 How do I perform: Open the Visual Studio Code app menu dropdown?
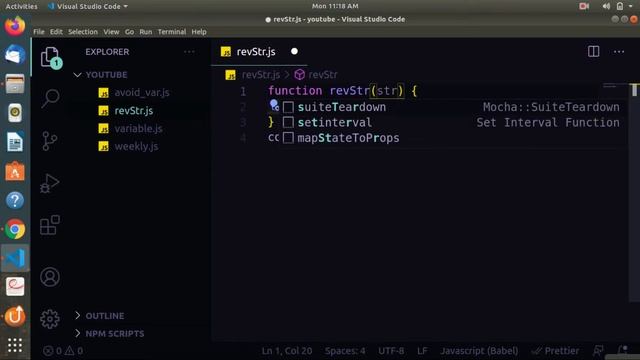87,6
